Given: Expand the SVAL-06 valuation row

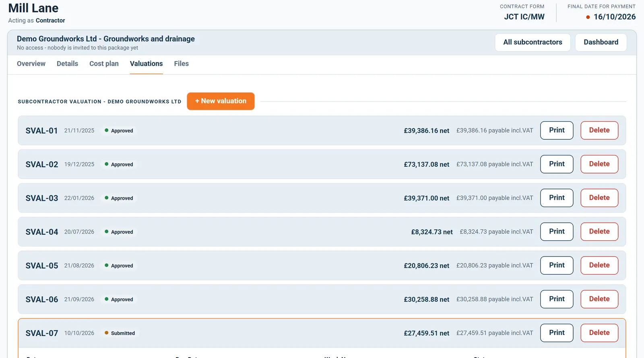Looking at the screenshot, I should [322, 299].
